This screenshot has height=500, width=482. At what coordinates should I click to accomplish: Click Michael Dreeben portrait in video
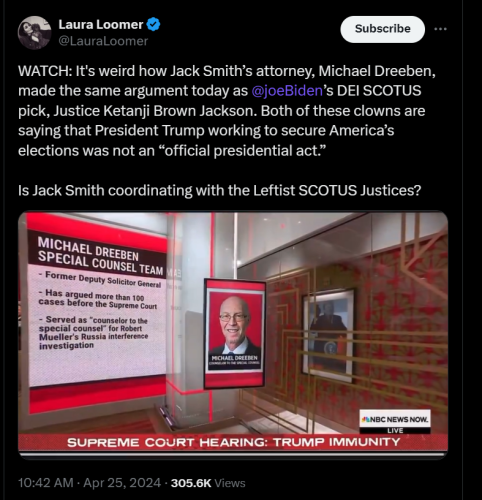point(235,333)
